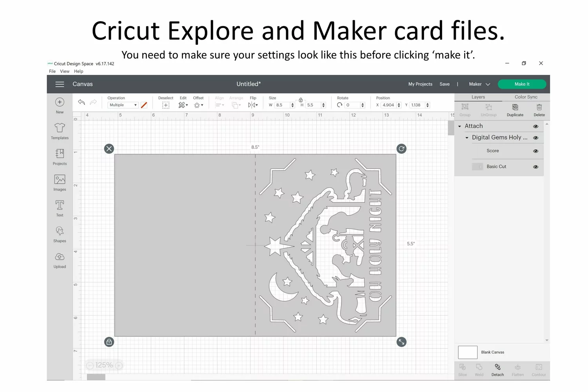Adjust the Width stepper arrows
The width and height of the screenshot is (588, 392).
pyautogui.click(x=292, y=105)
